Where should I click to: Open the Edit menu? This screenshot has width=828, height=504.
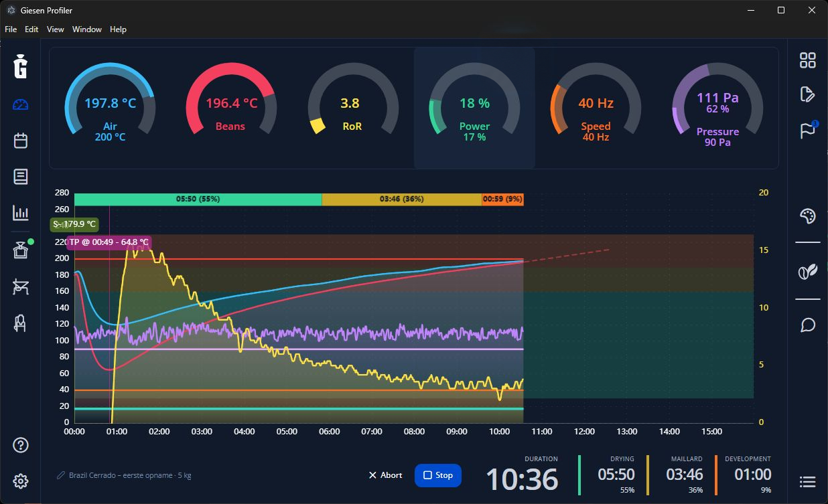click(31, 29)
